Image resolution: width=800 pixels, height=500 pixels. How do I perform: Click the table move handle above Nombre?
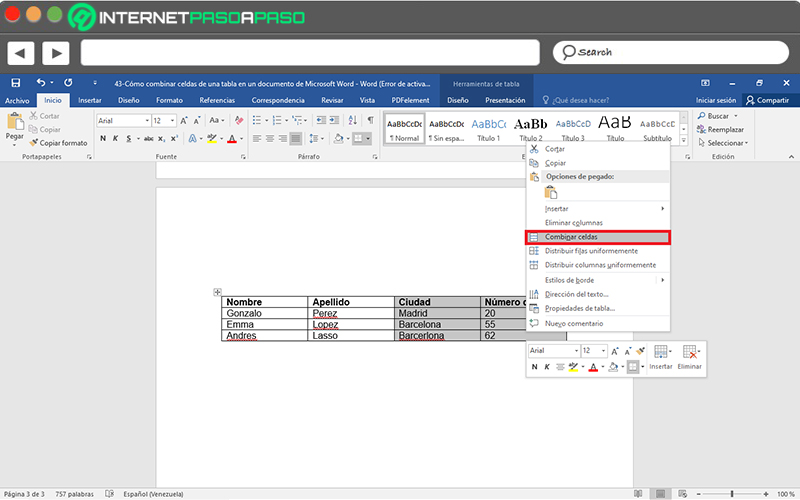point(217,292)
